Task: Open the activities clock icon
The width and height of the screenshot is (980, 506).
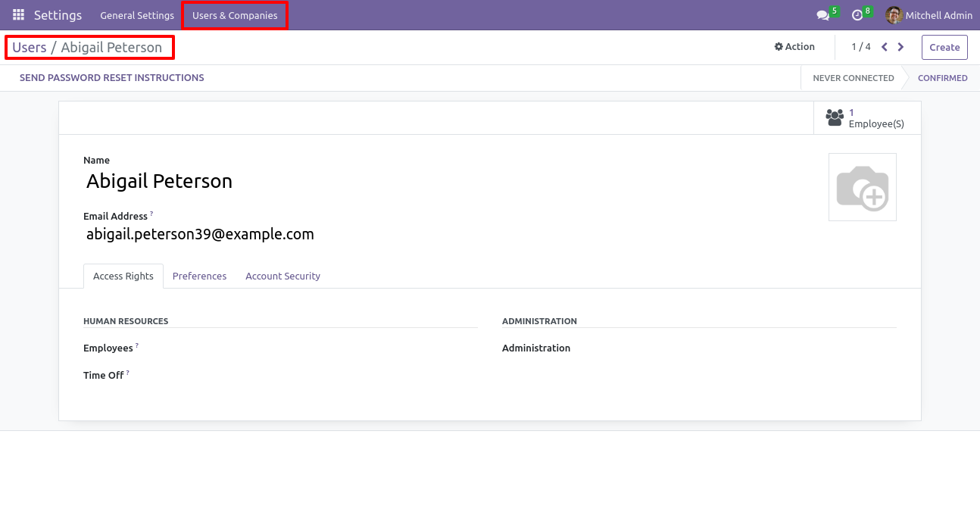Action: (x=857, y=15)
